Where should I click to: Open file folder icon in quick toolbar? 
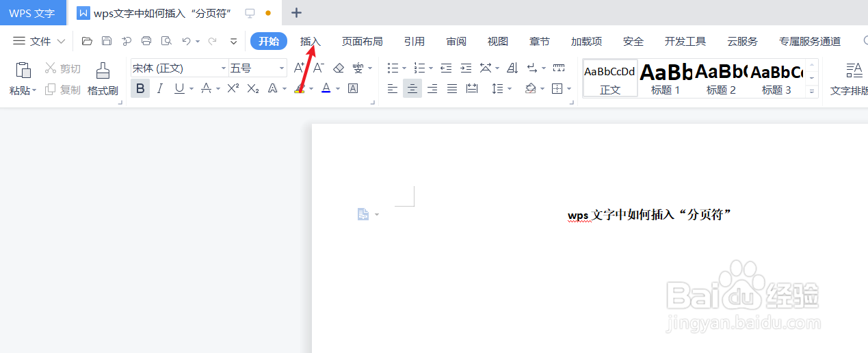[x=87, y=41]
